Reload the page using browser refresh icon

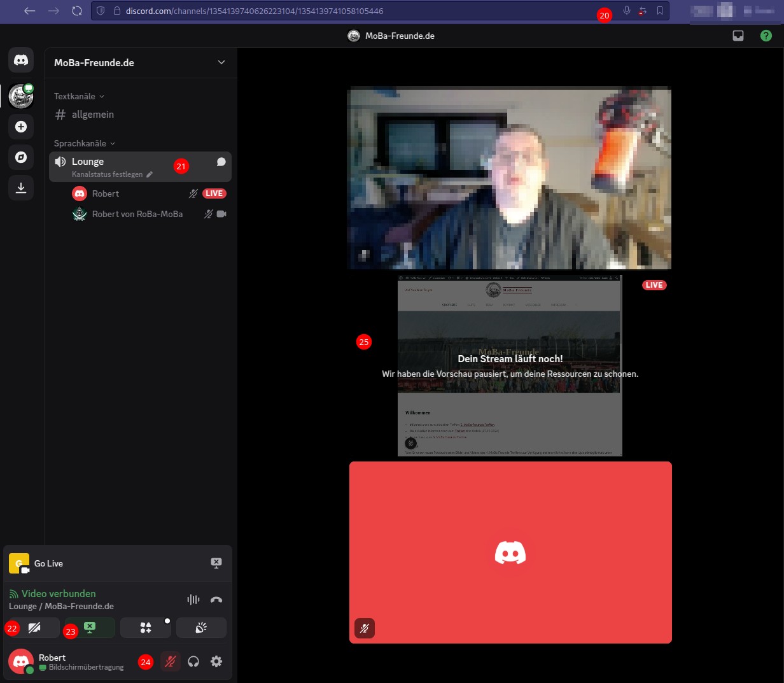[x=77, y=11]
